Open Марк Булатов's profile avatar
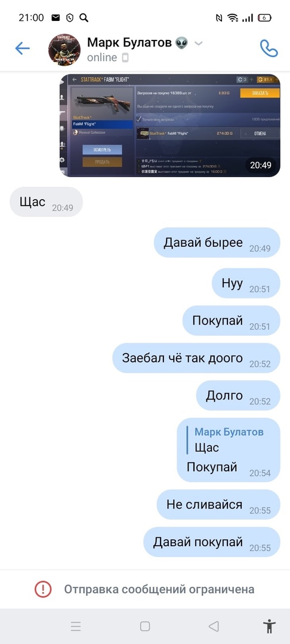The height and width of the screenshot is (644, 290). pos(64,49)
